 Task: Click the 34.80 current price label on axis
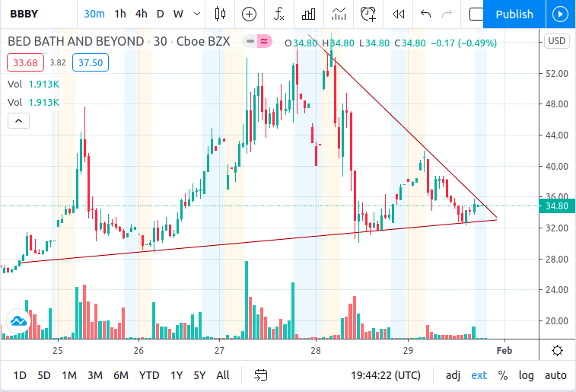(x=557, y=206)
